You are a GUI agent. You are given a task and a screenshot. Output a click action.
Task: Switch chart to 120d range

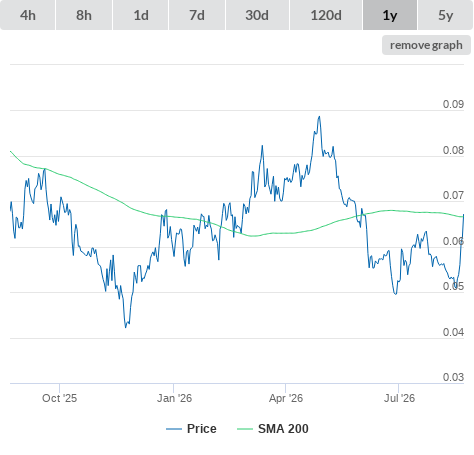(x=326, y=15)
